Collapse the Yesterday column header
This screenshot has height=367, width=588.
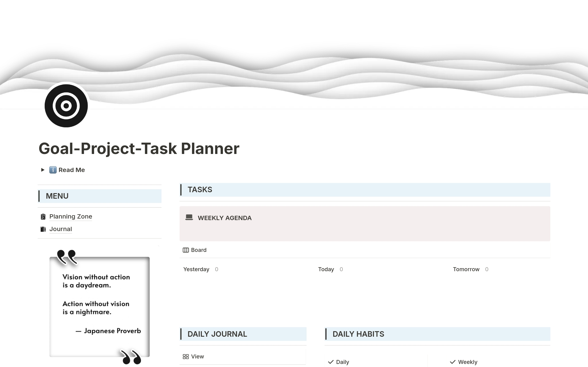(x=196, y=269)
